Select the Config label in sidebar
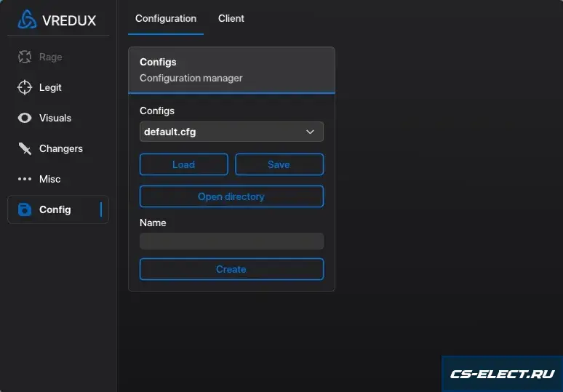The image size is (563, 392). [x=55, y=209]
